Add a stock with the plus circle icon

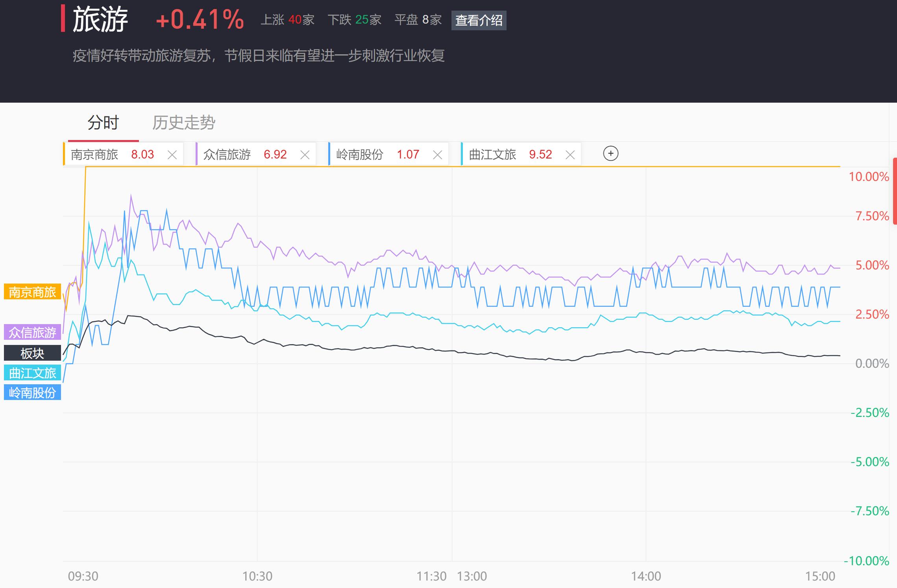[x=610, y=153]
